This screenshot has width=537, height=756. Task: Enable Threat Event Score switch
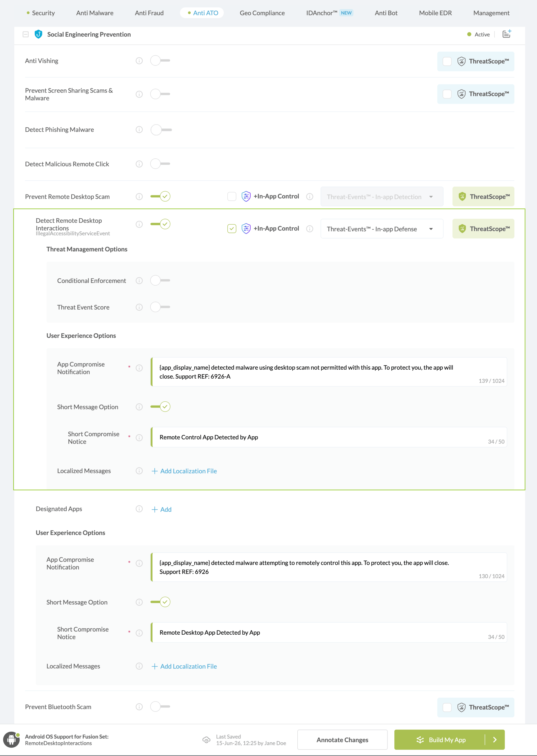click(160, 307)
